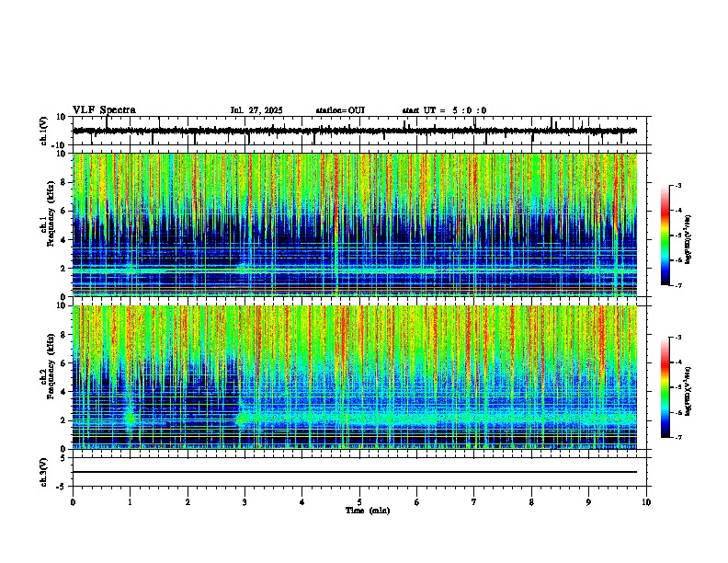Click time axis tick label "8"

[531, 502]
